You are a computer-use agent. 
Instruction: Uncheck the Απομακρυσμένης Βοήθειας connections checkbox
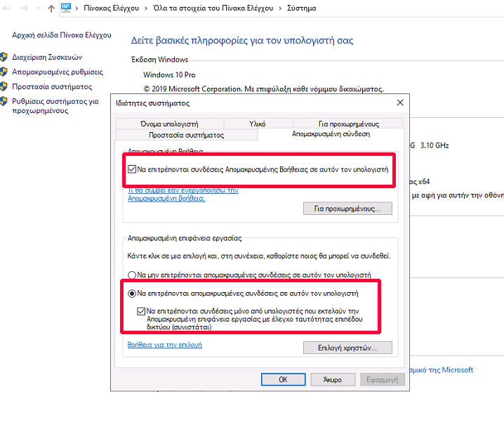point(132,169)
